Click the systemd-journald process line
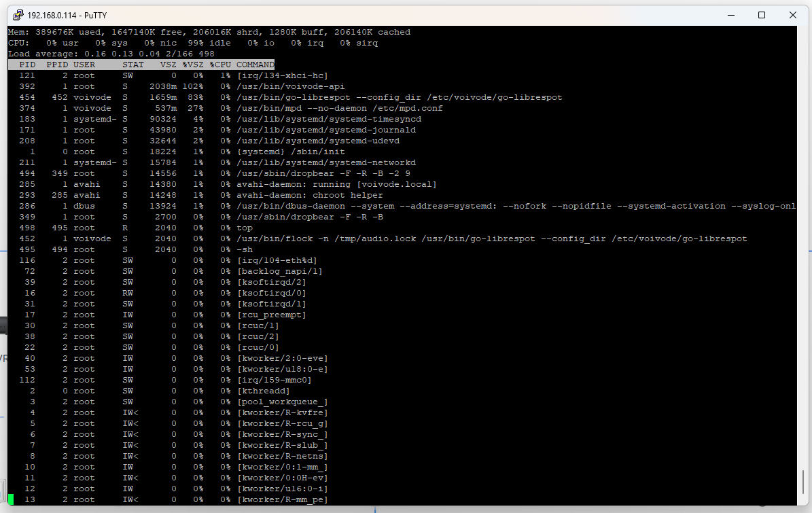Image resolution: width=812 pixels, height=513 pixels. tap(217, 130)
